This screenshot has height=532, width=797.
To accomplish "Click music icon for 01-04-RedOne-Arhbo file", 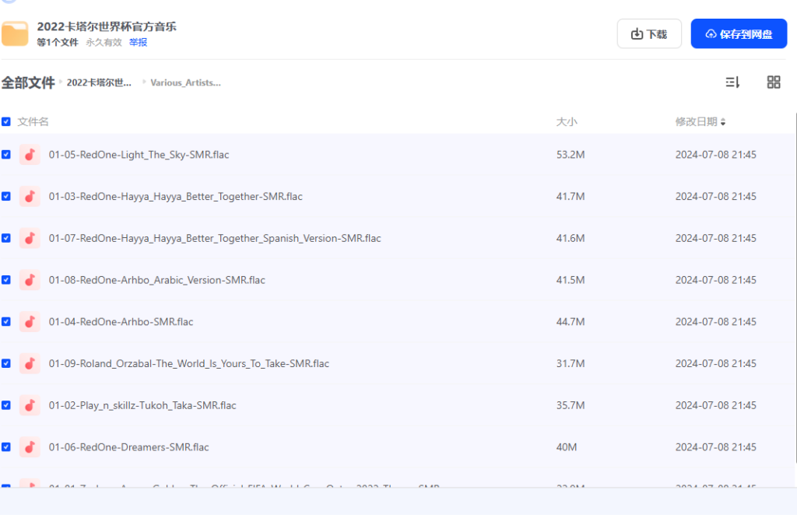I will (x=30, y=322).
